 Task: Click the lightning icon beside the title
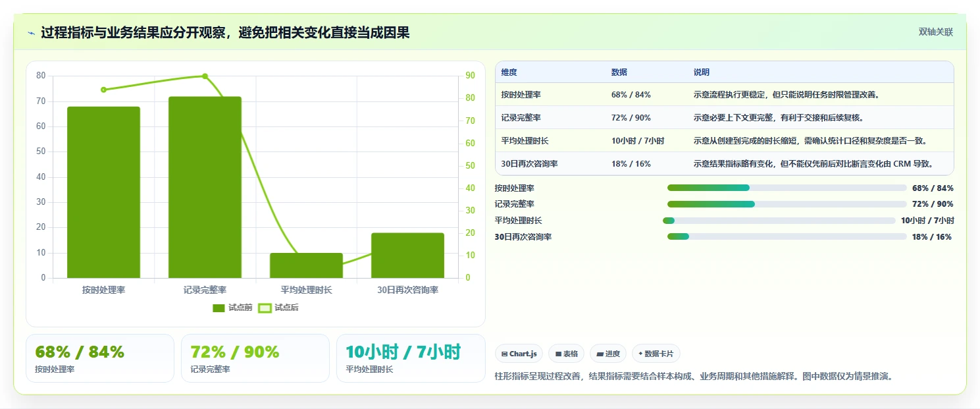(31, 32)
